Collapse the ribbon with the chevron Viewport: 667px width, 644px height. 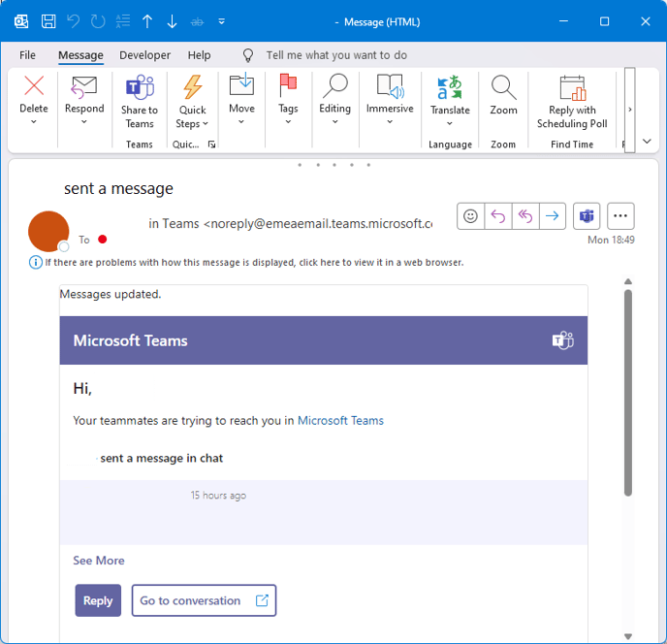tap(647, 142)
